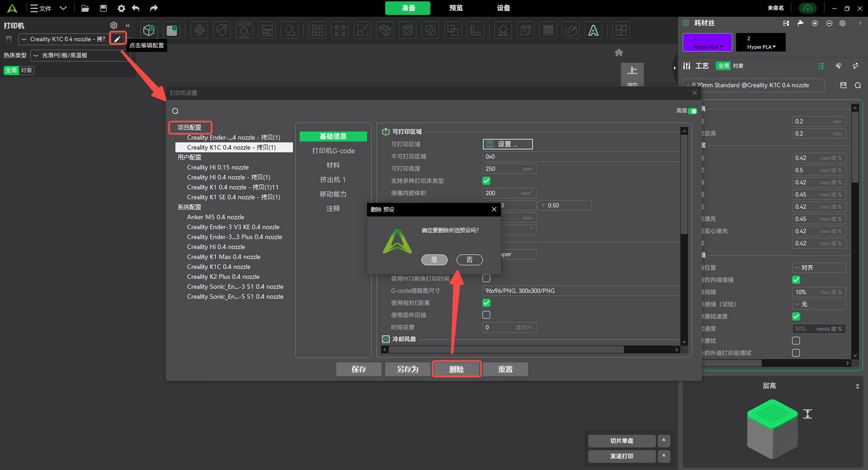Image resolution: width=868 pixels, height=470 pixels.
Task: Uncheck the wipe speed checkbox in process panel
Action: point(796,316)
